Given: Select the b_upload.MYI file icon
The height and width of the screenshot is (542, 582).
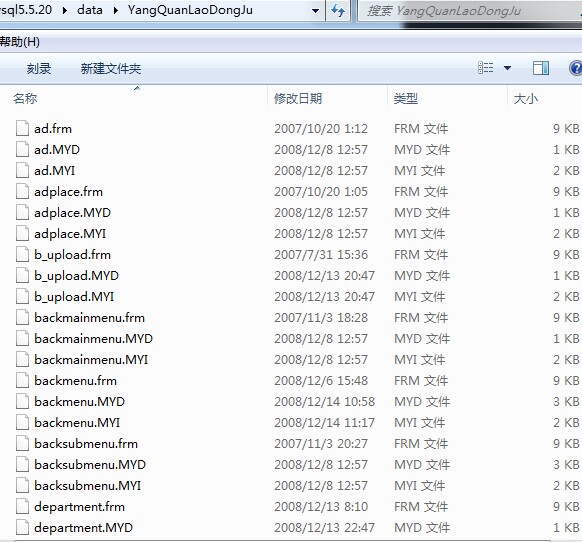Looking at the screenshot, I should [22, 297].
